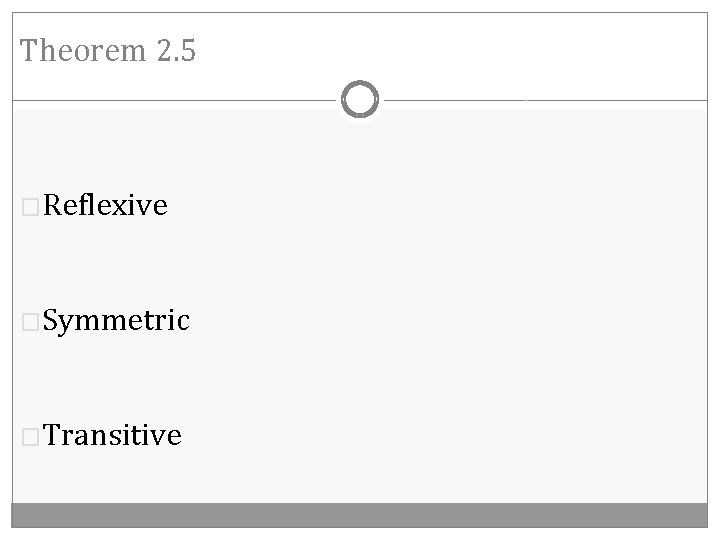Click the word Theorem in the title
Viewport: 720px width, 540px height.
tap(84, 51)
